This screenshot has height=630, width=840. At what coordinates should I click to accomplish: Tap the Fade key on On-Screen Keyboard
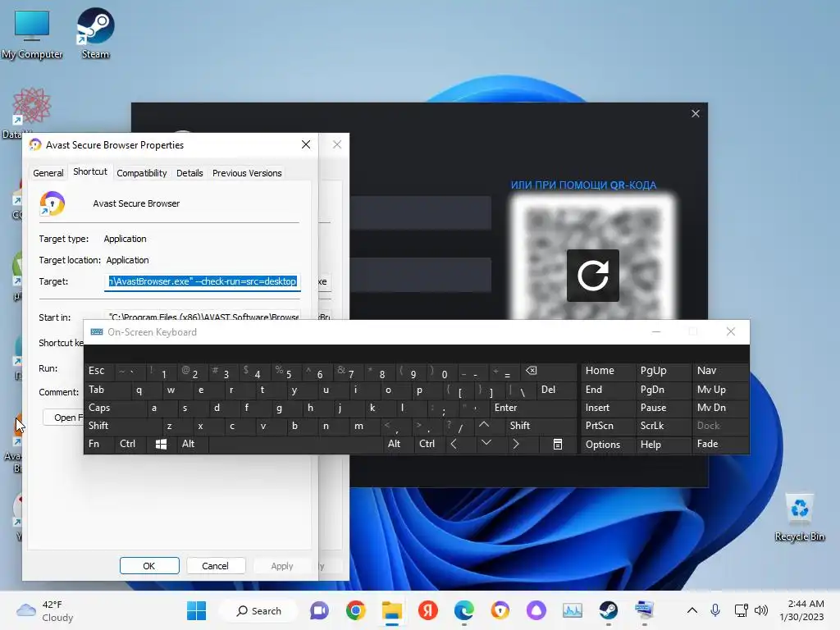[x=720, y=444]
